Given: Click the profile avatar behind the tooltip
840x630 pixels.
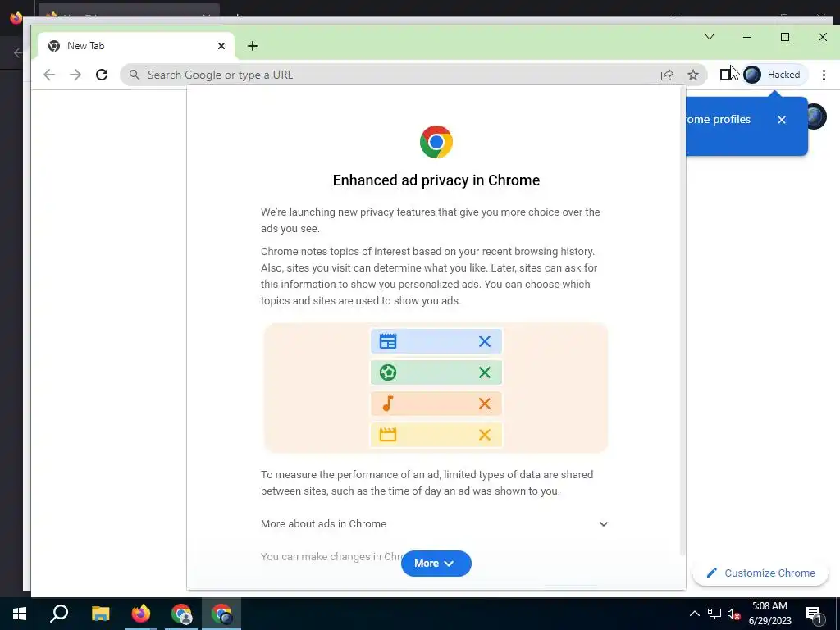Looking at the screenshot, I should (x=817, y=116).
